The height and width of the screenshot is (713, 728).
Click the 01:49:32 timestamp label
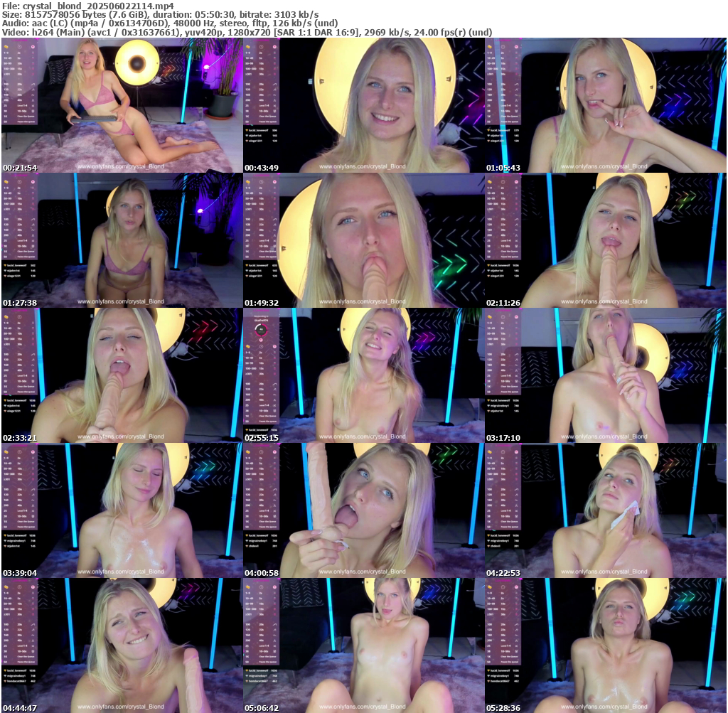click(262, 302)
